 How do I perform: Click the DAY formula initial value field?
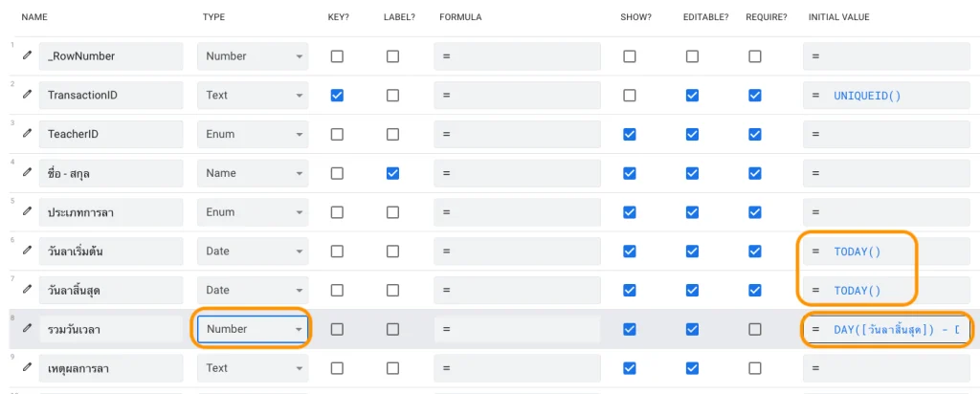click(890, 329)
